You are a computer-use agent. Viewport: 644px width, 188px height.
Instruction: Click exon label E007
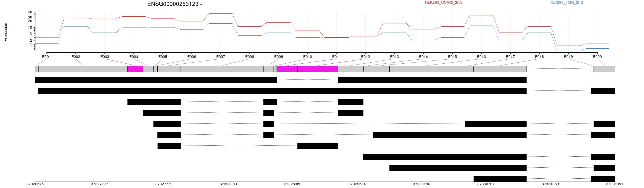coord(221,57)
